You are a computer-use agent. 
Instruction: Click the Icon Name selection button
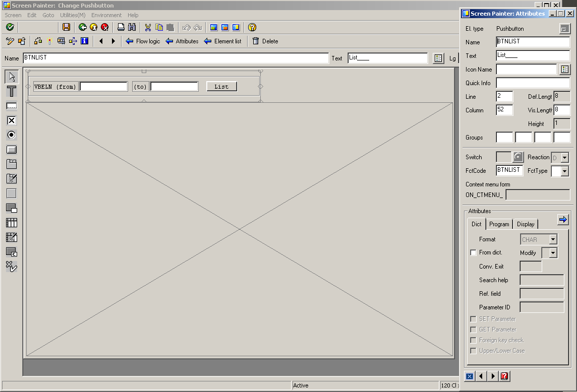(565, 69)
